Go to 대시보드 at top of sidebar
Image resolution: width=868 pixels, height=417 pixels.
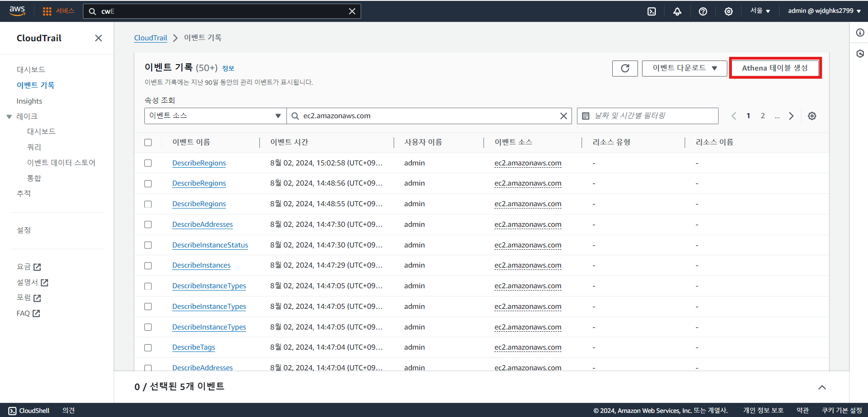(31, 70)
